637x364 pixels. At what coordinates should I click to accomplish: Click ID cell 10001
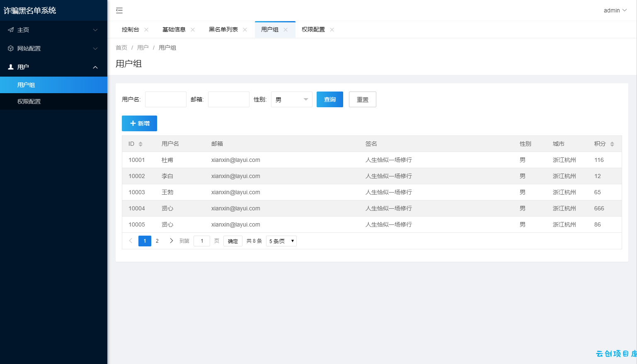pos(137,160)
